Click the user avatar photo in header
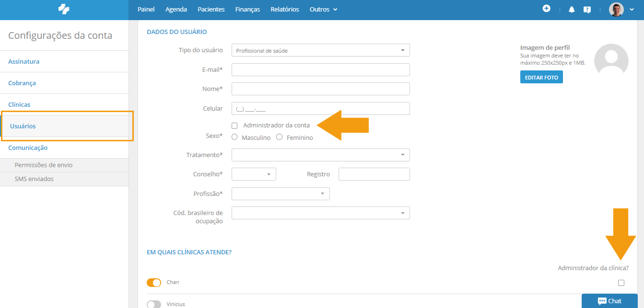The height and width of the screenshot is (308, 644). tap(616, 9)
